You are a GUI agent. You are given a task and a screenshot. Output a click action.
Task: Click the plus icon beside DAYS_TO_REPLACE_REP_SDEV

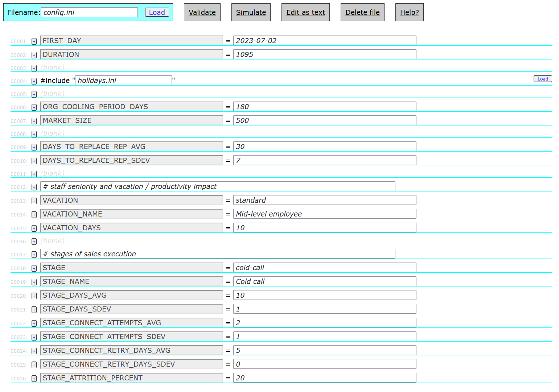tap(34, 161)
